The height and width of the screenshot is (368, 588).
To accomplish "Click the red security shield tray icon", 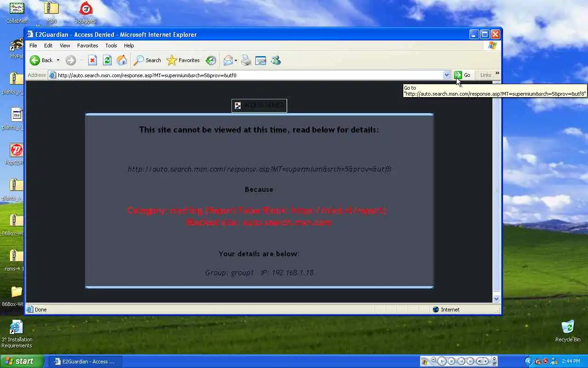I will [x=545, y=361].
